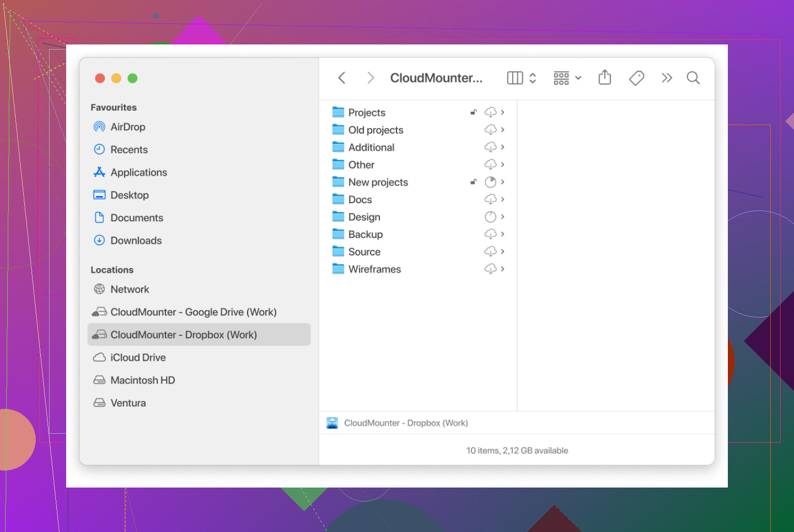Select the Other folder
This screenshot has width=794, height=532.
418,164
